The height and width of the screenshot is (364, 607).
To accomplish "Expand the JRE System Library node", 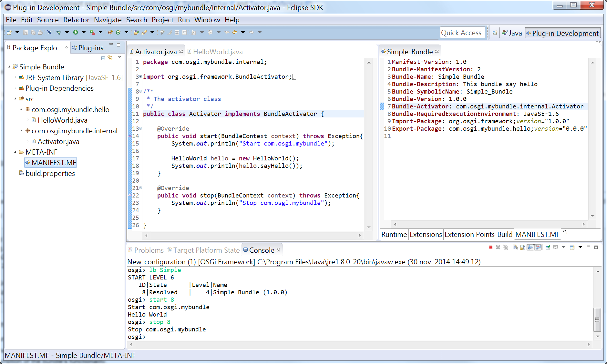I will 15,77.
